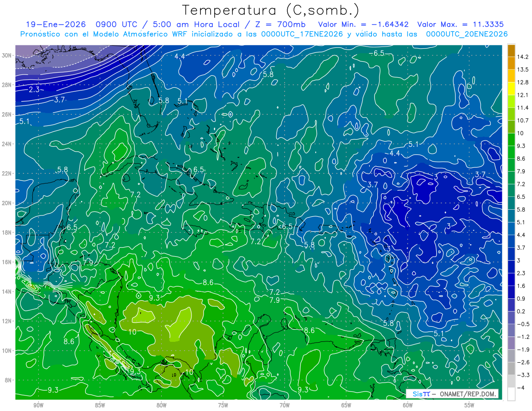Viewport: 532px width, 411px height.
Task: Click the colorbar legend value "12.8"
Action: [523, 82]
